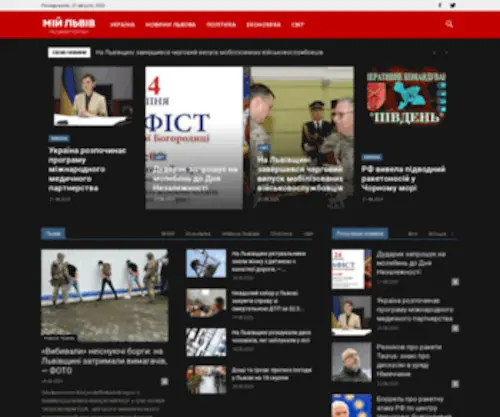Open thumbnail of woman beside Ukrainian flag
The width and height of the screenshot is (500, 417).
coord(93,96)
